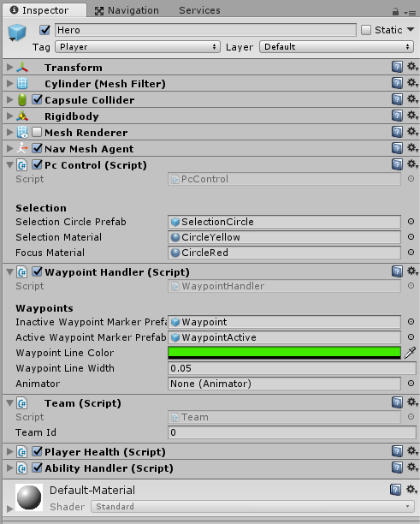This screenshot has width=420, height=524.
Task: Open Team script gear menu
Action: pyautogui.click(x=412, y=402)
